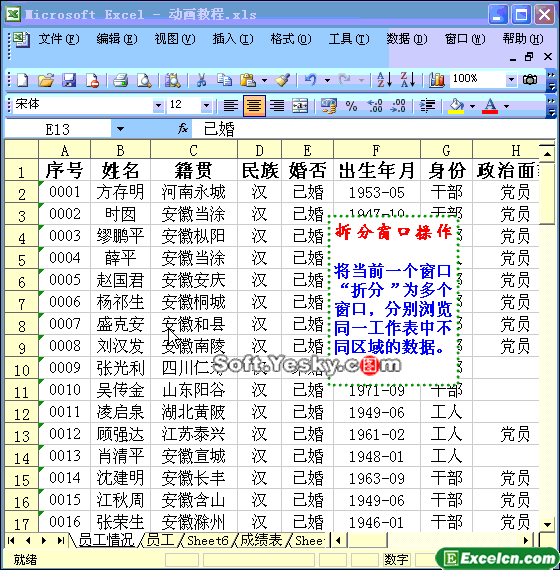The width and height of the screenshot is (560, 570).
Task: Select column C header
Action: point(193,150)
